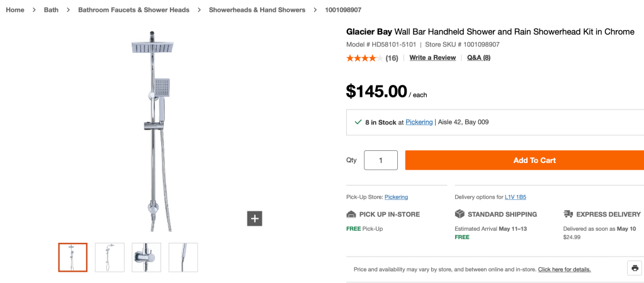Image resolution: width=644 pixels, height=283 pixels.
Task: Change postal code L1V 1B5
Action: pos(516,197)
